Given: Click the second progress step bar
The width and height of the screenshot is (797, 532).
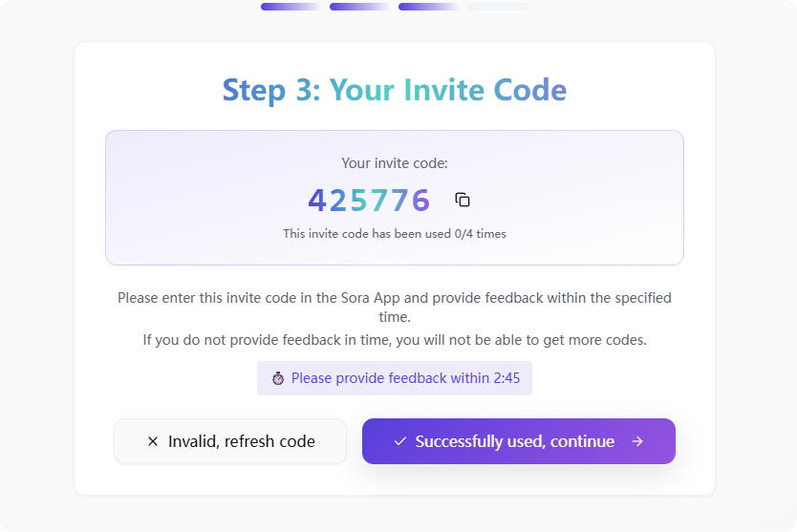Looking at the screenshot, I should pyautogui.click(x=359, y=7).
